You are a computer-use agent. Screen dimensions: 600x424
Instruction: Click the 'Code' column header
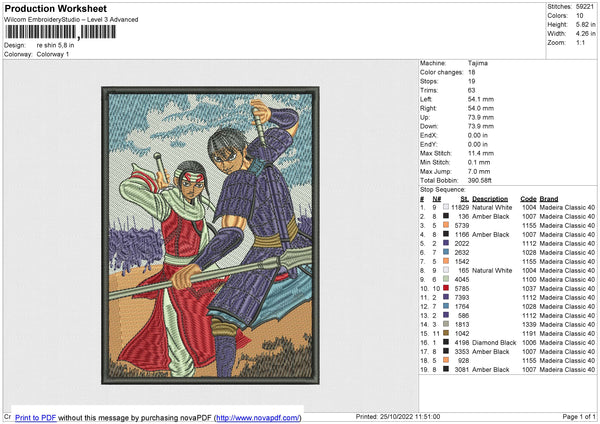(x=528, y=199)
